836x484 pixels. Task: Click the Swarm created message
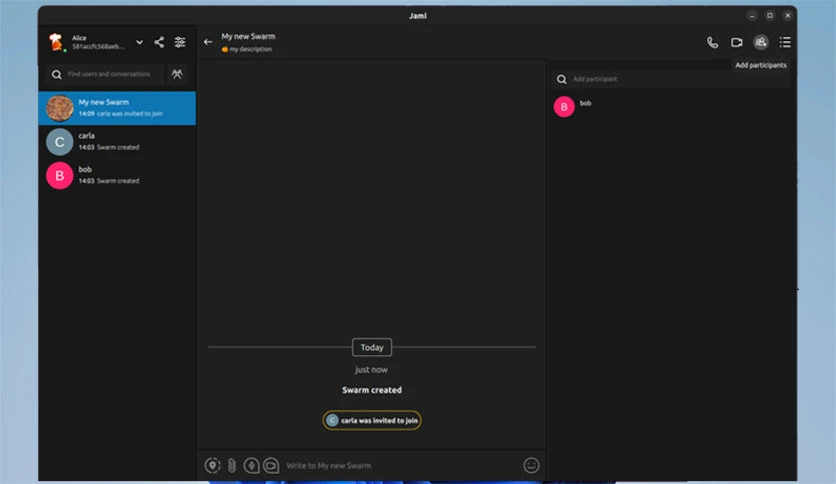pyautogui.click(x=372, y=390)
